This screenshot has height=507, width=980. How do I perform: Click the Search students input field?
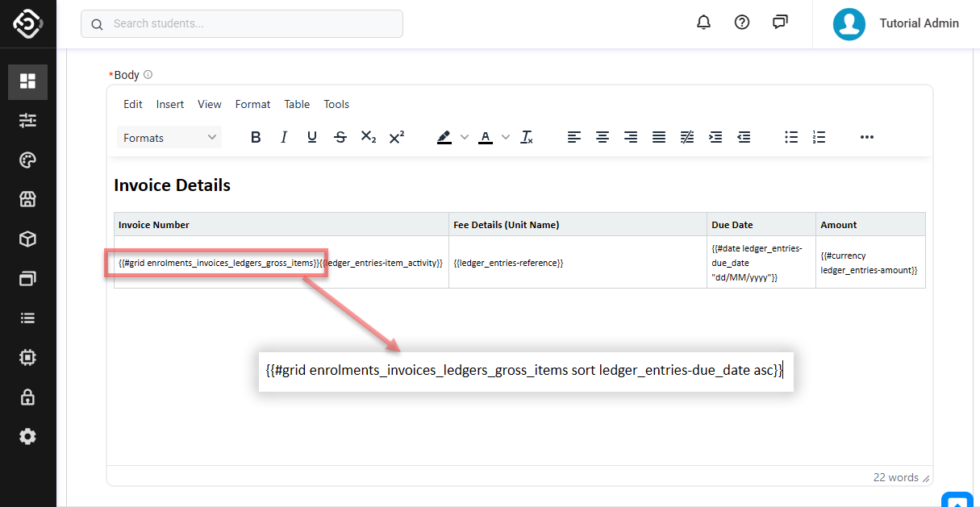pyautogui.click(x=242, y=24)
